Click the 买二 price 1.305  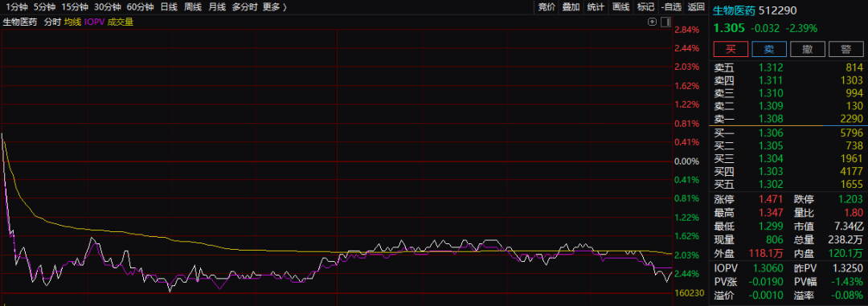[x=771, y=146]
